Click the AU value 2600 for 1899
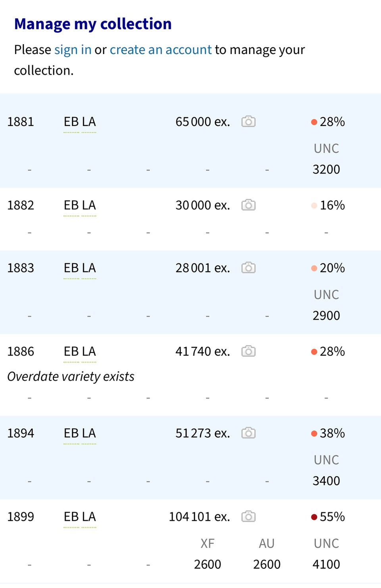Viewport: 381px width, 588px height. coord(267,564)
